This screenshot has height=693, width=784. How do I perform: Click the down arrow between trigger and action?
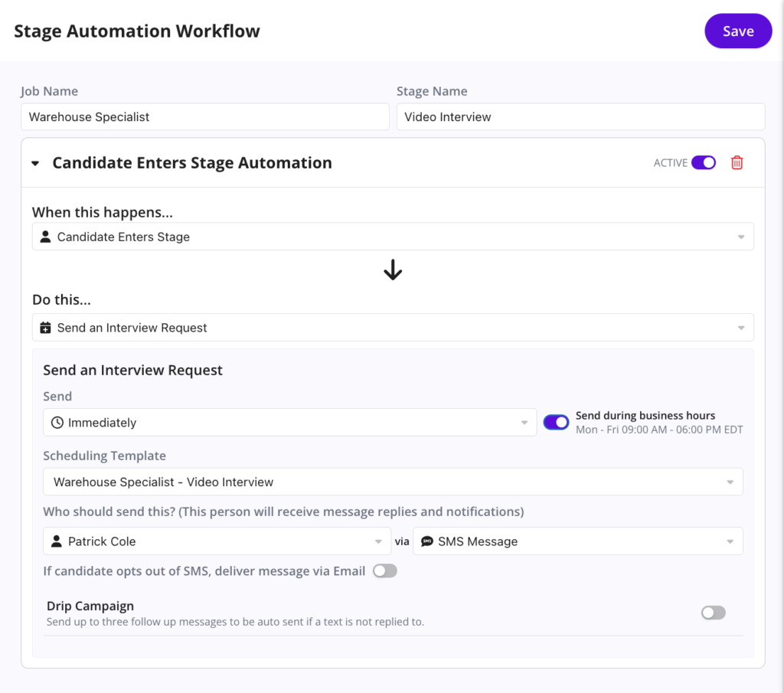coord(393,270)
